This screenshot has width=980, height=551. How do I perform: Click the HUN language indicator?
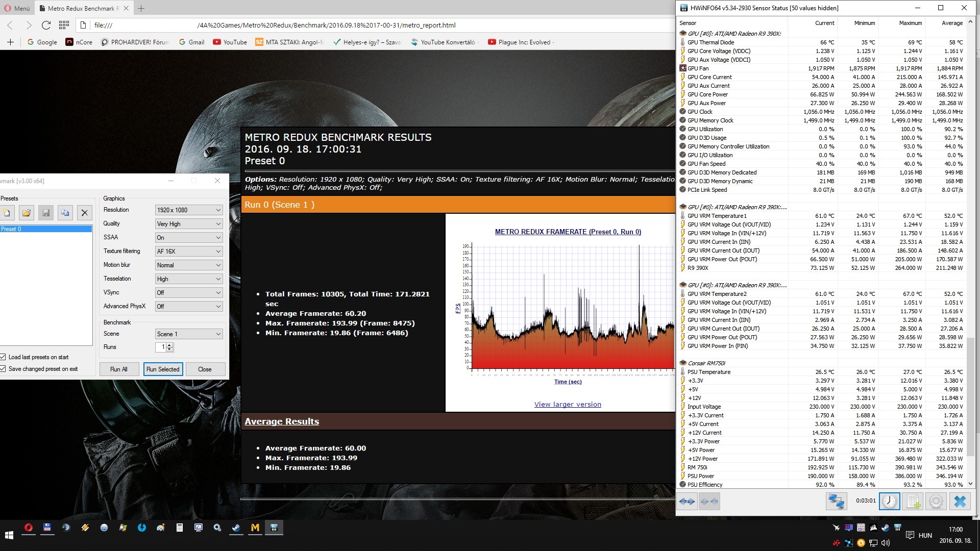point(925,535)
